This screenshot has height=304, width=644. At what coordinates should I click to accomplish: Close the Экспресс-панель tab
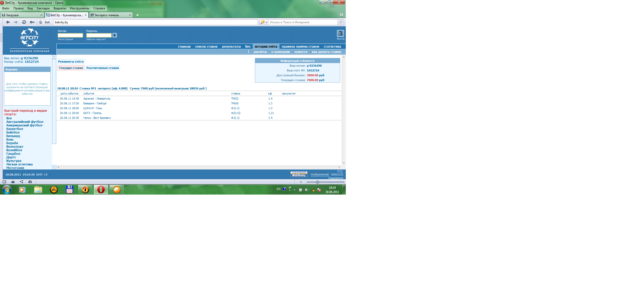pos(130,15)
